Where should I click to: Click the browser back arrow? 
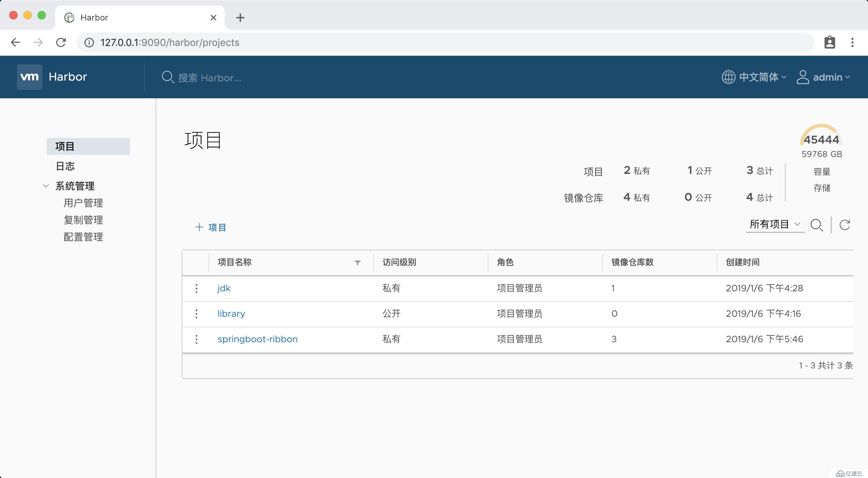[x=16, y=42]
